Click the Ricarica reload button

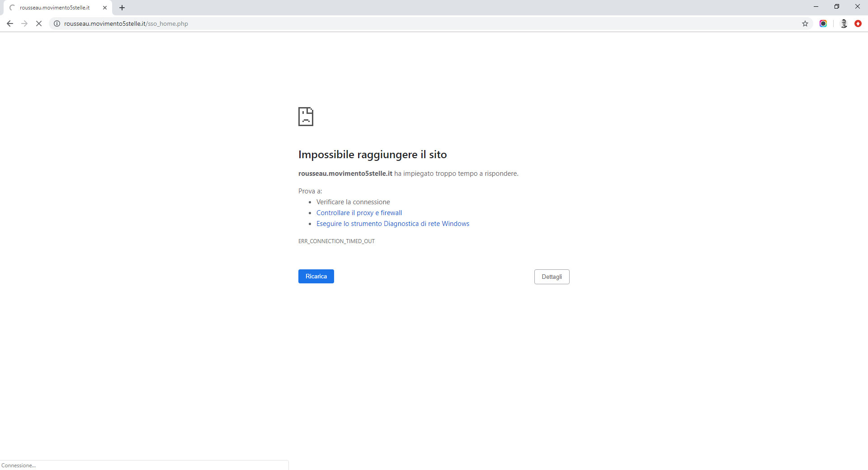(316, 276)
